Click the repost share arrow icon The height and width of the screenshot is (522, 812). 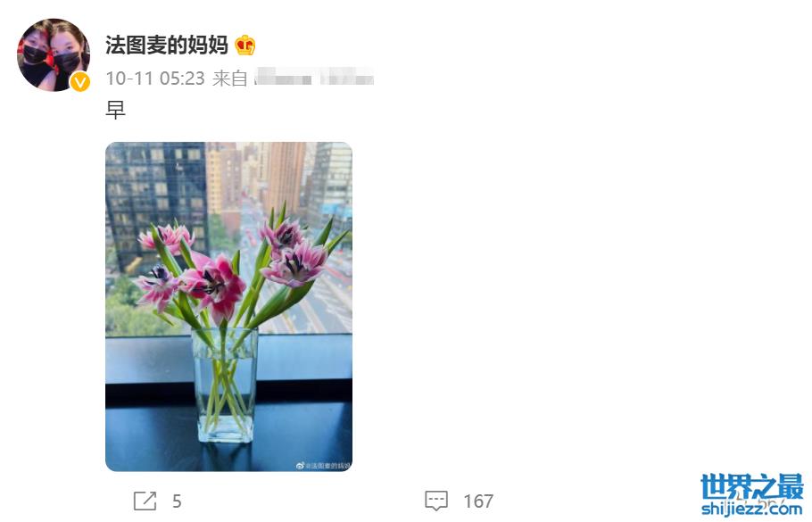coord(145,501)
